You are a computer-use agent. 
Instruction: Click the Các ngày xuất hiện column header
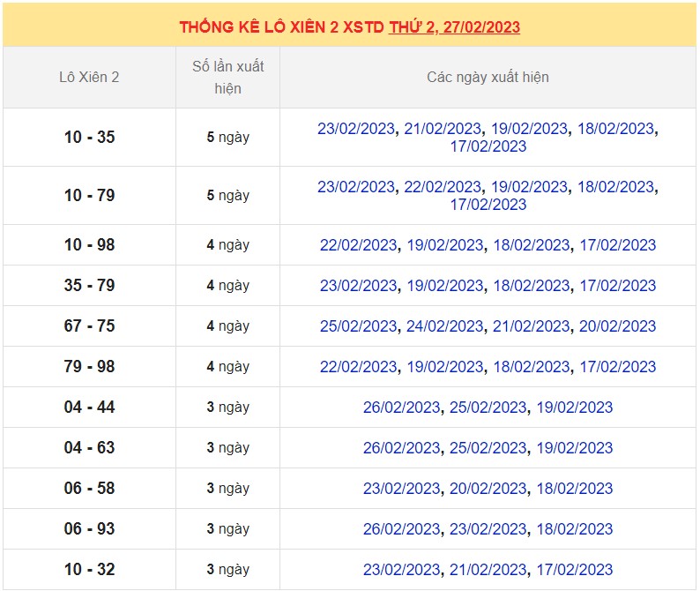click(x=488, y=78)
